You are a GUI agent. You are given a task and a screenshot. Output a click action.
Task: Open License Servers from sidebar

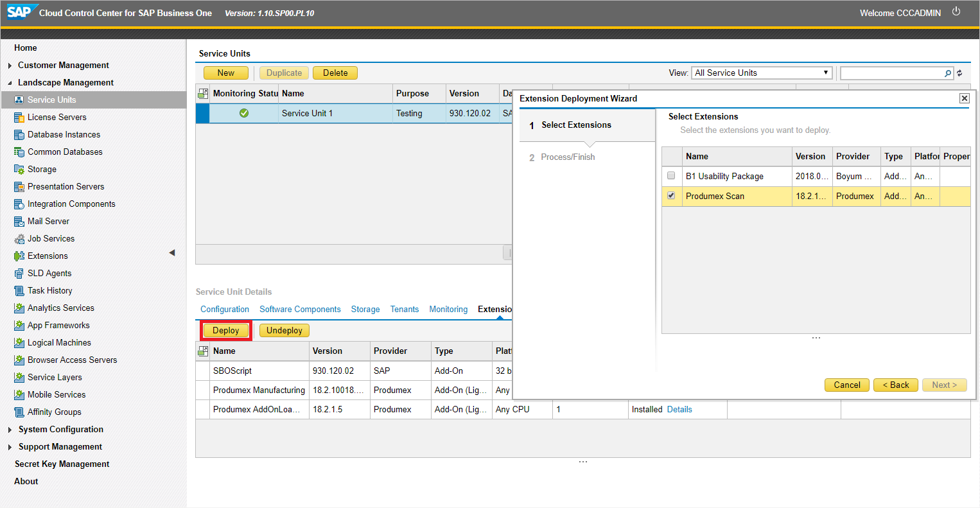57,117
